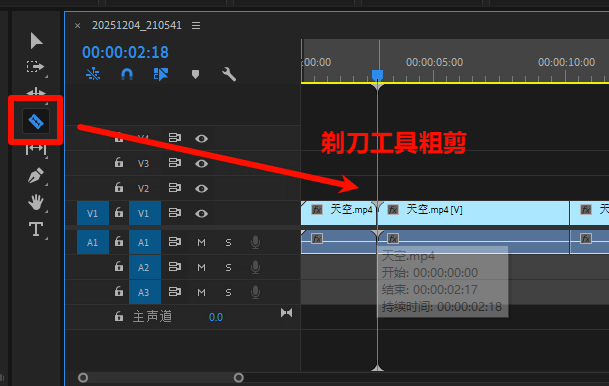Click the timeline zoom scrollbar right handle

pyautogui.click(x=239, y=377)
